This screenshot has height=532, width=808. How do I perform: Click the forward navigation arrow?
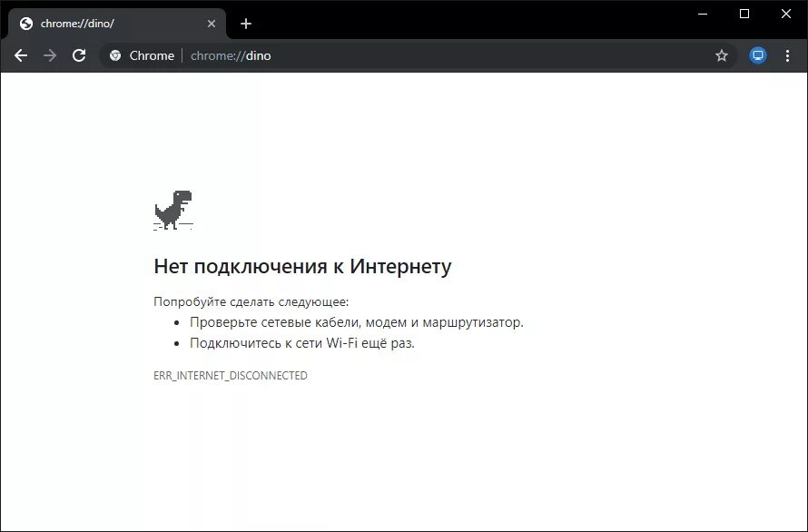[50, 55]
